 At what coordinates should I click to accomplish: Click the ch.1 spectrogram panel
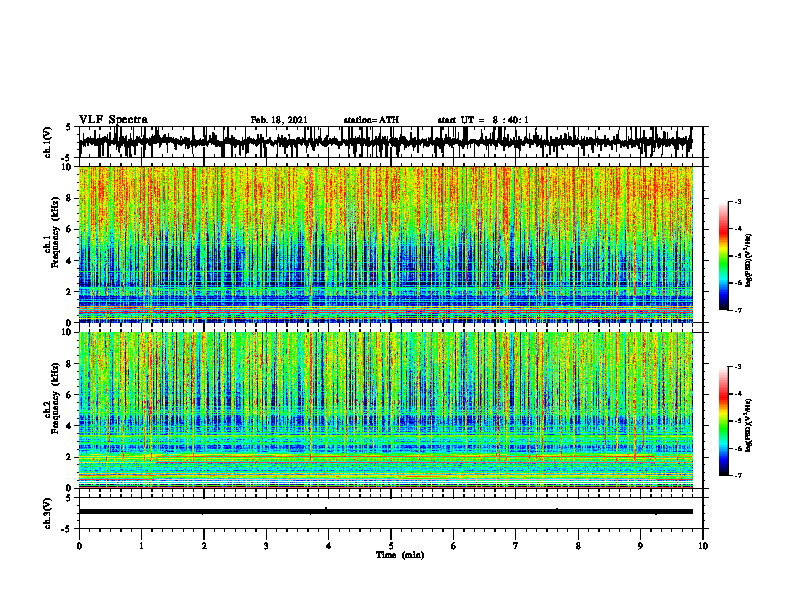[x=385, y=244]
